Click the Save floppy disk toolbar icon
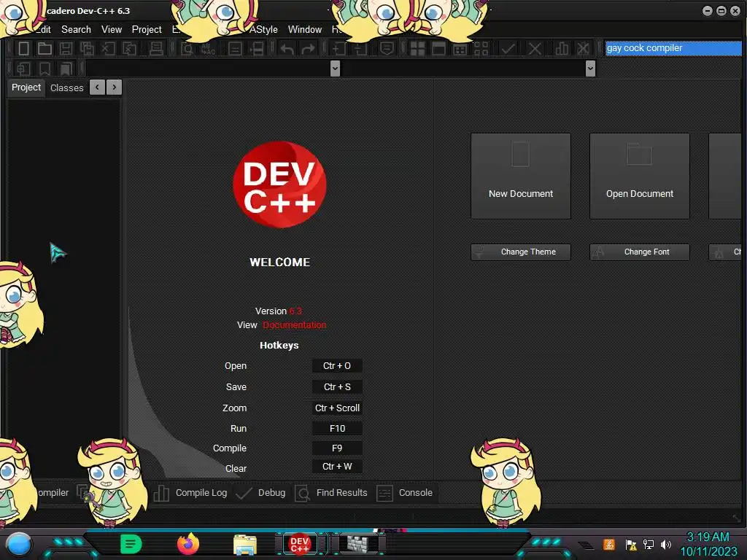Viewport: 747px width, 560px height. [x=66, y=48]
